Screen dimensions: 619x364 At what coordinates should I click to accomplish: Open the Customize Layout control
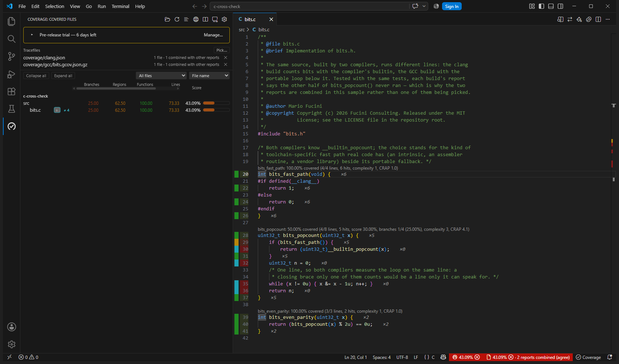coord(532,6)
